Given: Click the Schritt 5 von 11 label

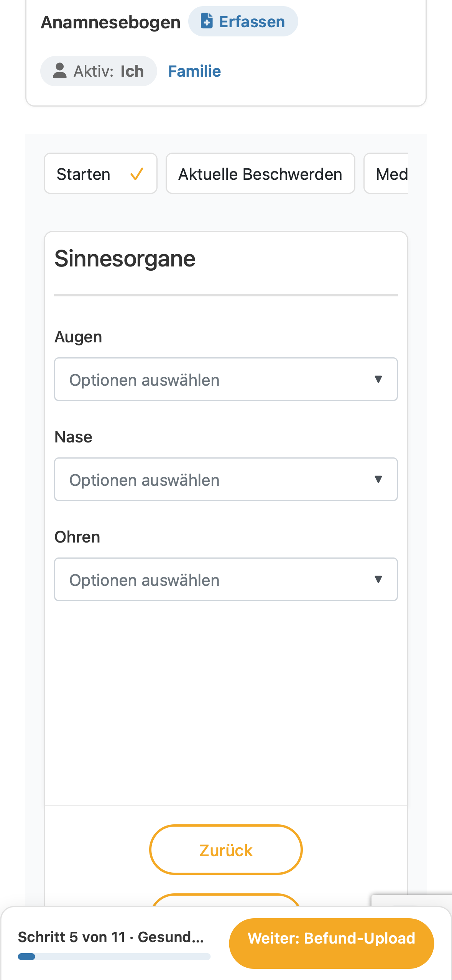Looking at the screenshot, I should click(72, 937).
